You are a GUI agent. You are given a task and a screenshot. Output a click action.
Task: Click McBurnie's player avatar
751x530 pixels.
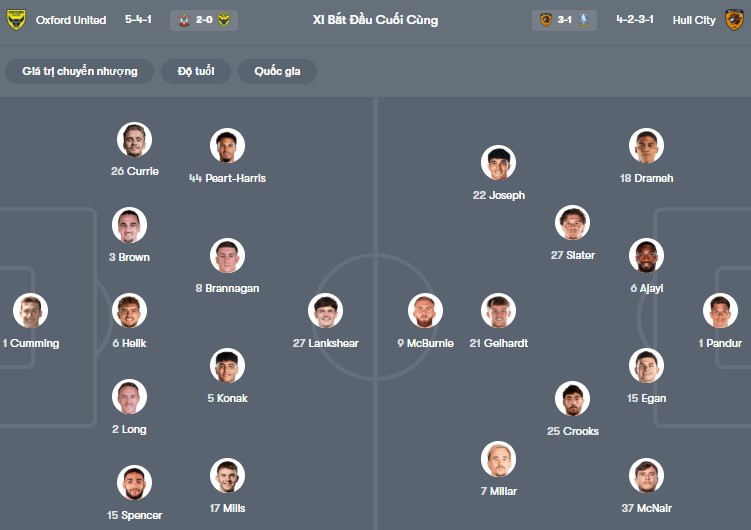coord(425,311)
